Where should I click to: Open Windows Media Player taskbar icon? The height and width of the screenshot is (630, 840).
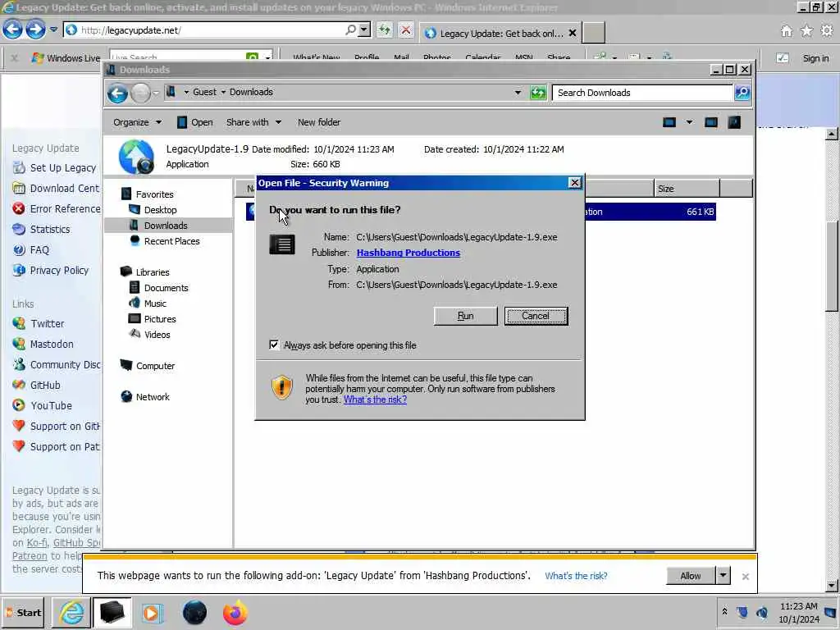click(152, 613)
